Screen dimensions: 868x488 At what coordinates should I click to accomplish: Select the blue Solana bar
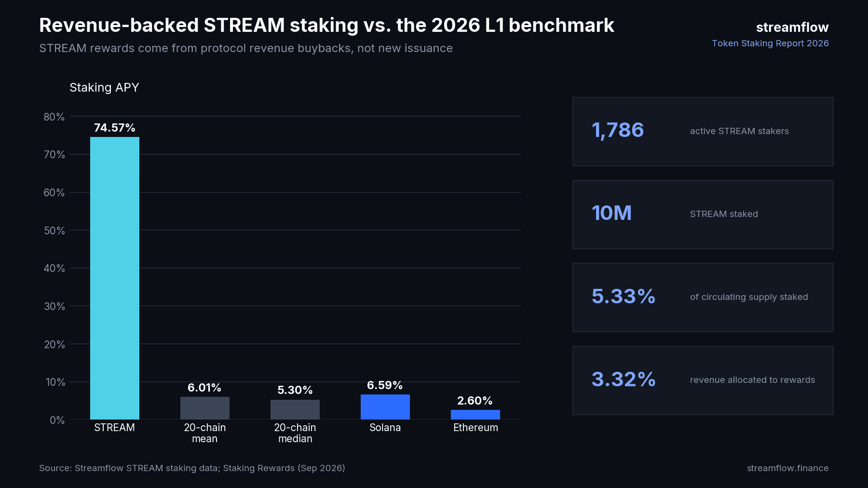(385, 407)
